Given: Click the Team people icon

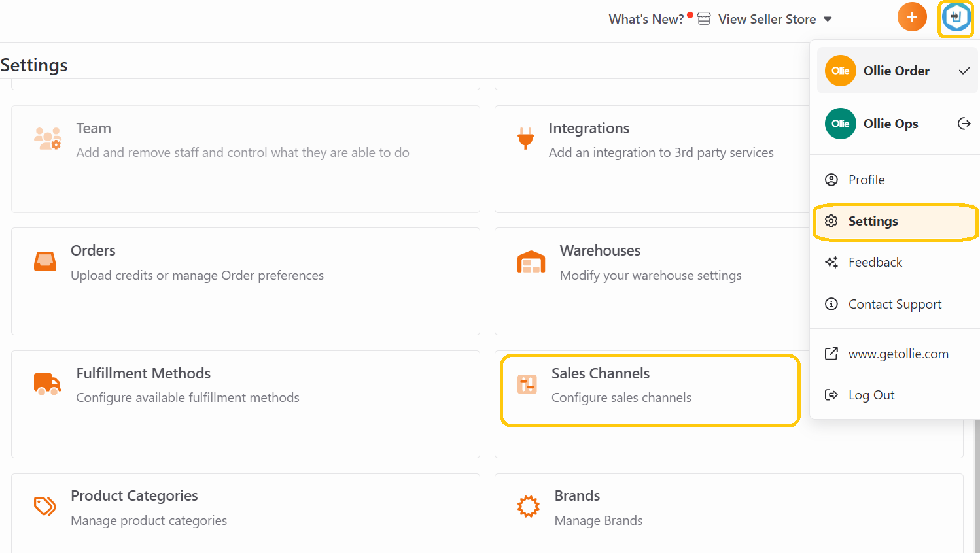Looking at the screenshot, I should tap(48, 139).
